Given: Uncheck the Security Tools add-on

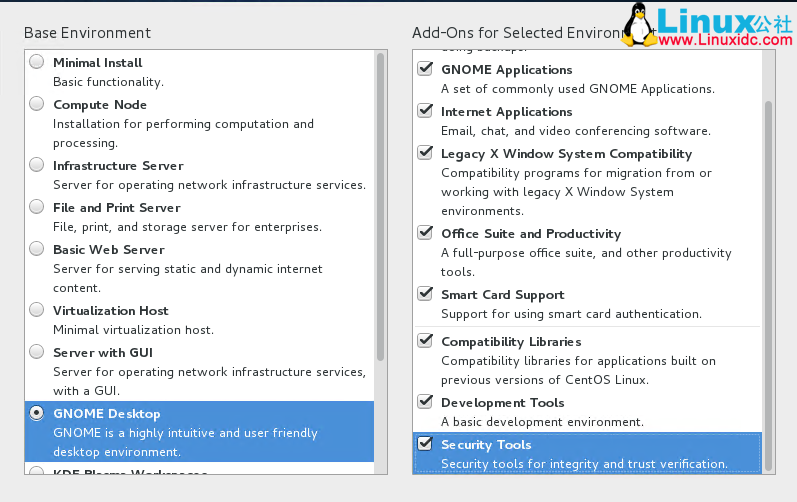Looking at the screenshot, I should tap(425, 444).
